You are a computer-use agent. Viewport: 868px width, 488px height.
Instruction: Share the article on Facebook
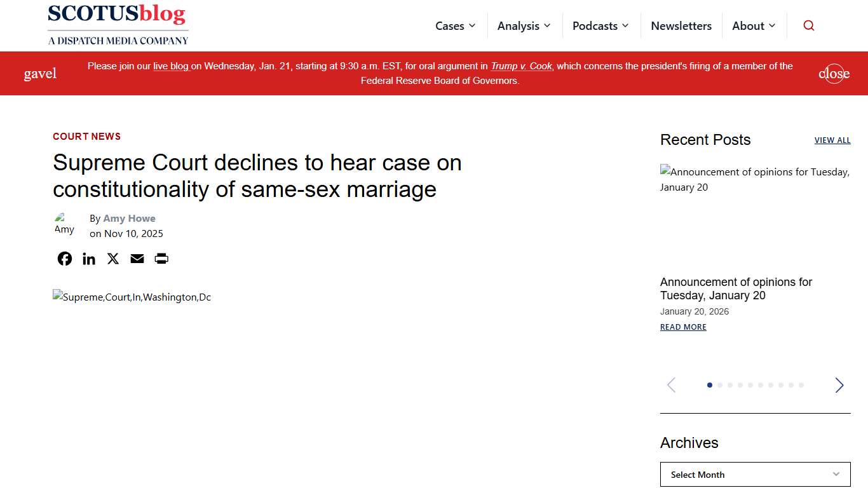[64, 259]
